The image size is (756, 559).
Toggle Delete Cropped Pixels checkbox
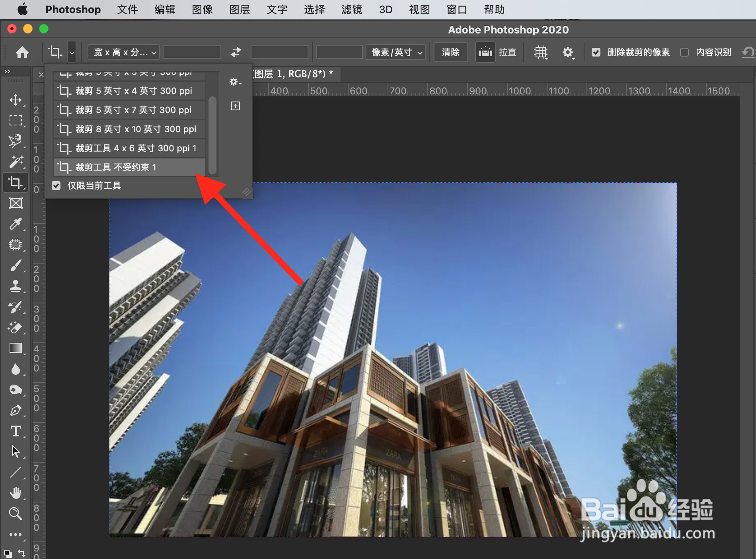pos(596,52)
